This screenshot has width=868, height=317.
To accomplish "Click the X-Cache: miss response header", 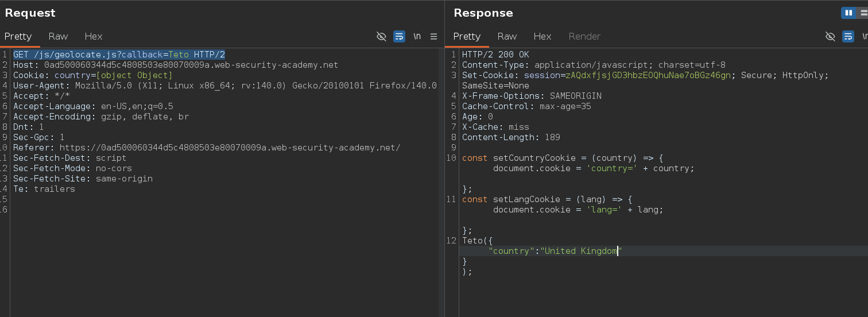I will click(x=495, y=127).
